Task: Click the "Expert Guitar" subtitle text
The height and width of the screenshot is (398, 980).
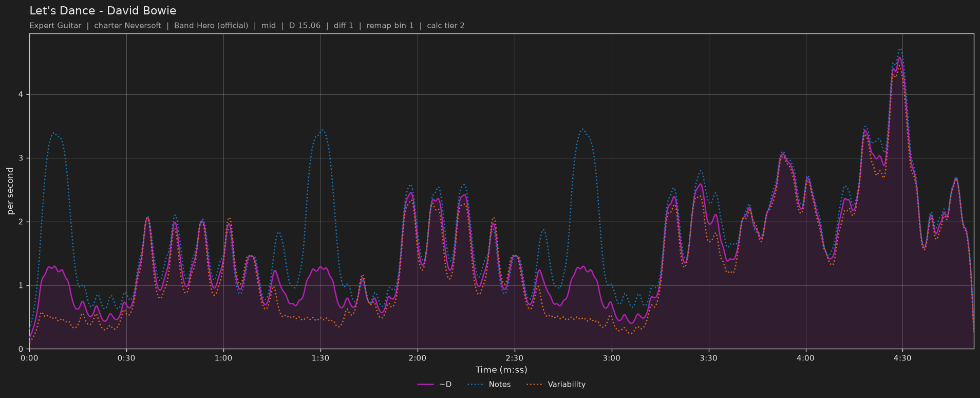Action: pos(55,26)
